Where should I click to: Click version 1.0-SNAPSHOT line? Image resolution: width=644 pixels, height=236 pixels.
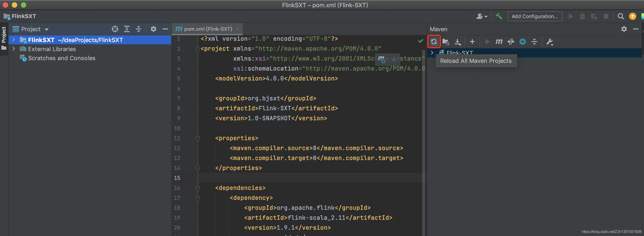[271, 118]
